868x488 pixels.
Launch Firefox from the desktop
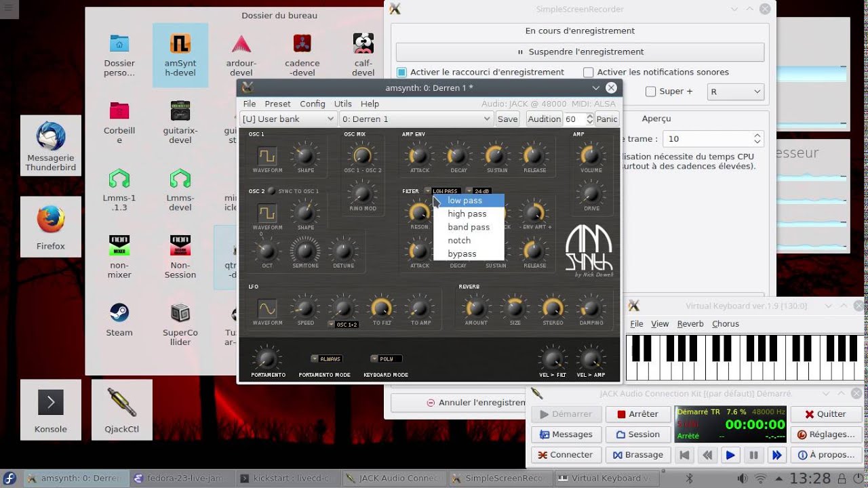click(51, 228)
